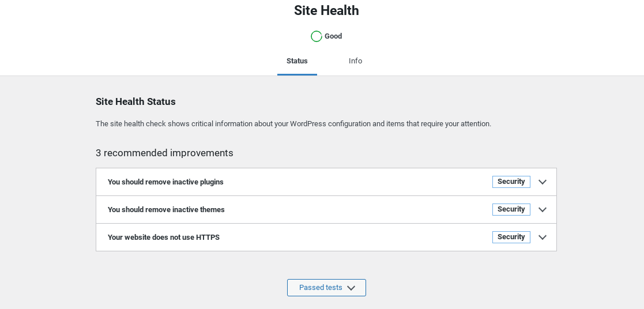Expand the inactive plugins item chevron
The image size is (644, 309).
coord(542,182)
